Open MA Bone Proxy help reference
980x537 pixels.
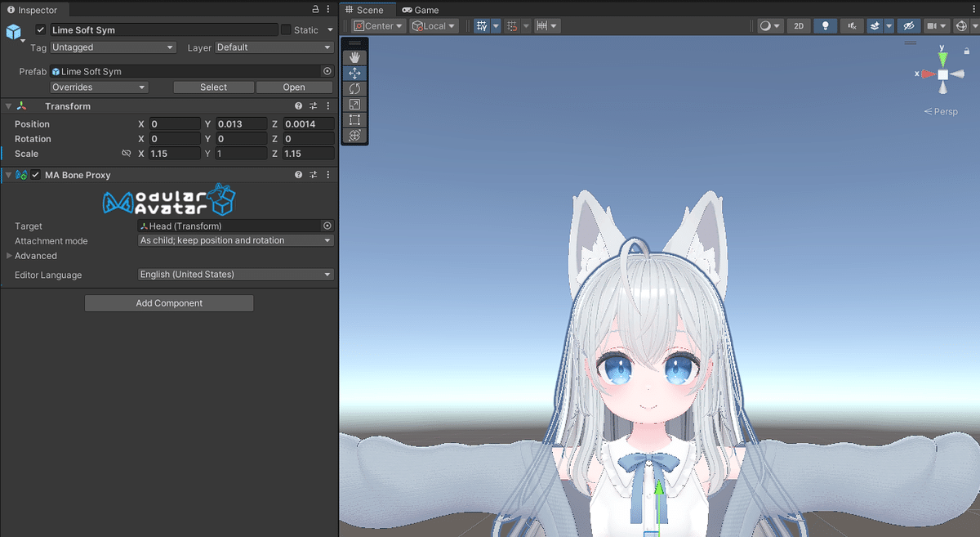(299, 175)
